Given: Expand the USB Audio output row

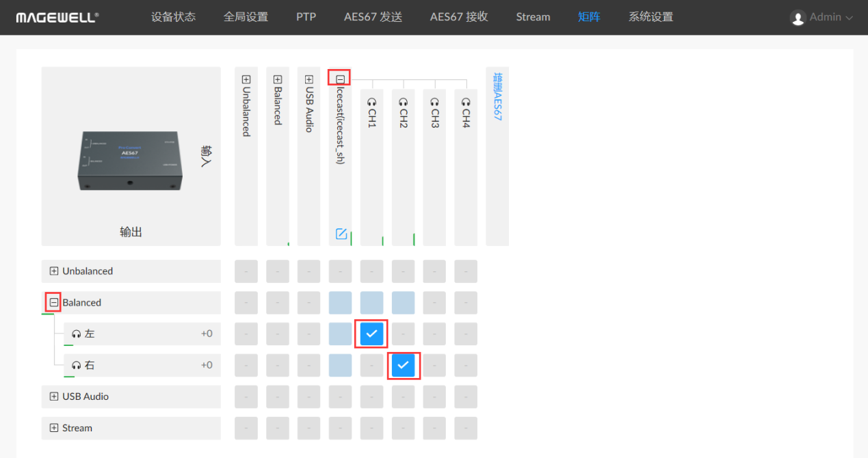Looking at the screenshot, I should tap(54, 396).
